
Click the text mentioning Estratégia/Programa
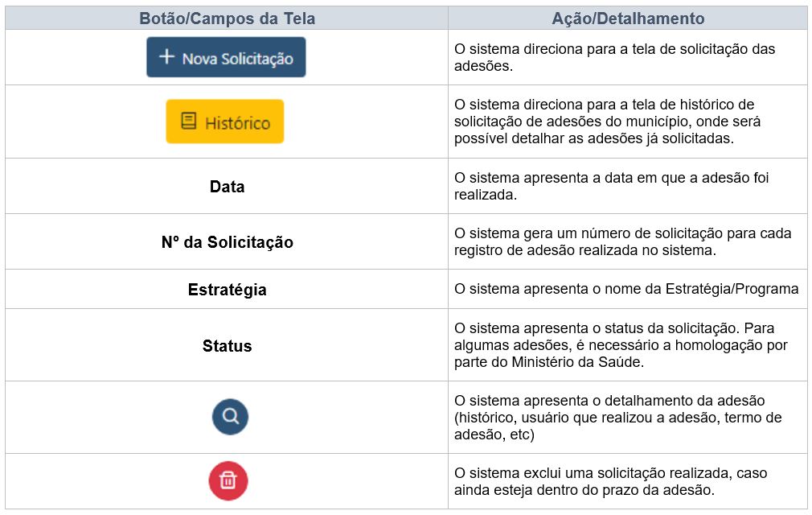[x=626, y=289]
